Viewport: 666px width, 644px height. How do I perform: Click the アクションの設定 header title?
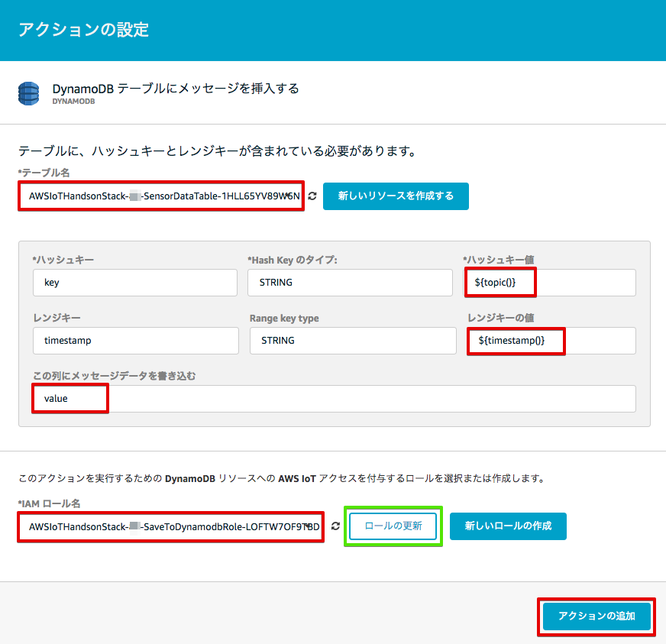coord(84,30)
